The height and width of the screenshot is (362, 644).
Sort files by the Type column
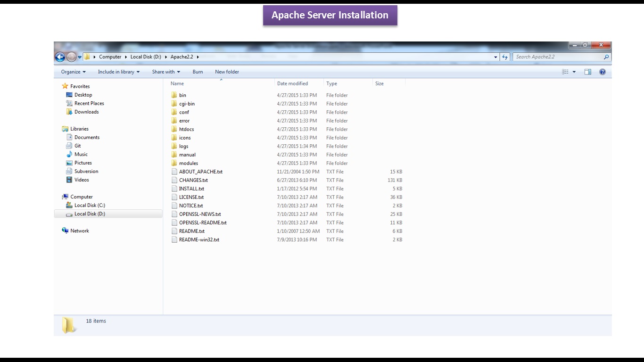[x=331, y=83]
